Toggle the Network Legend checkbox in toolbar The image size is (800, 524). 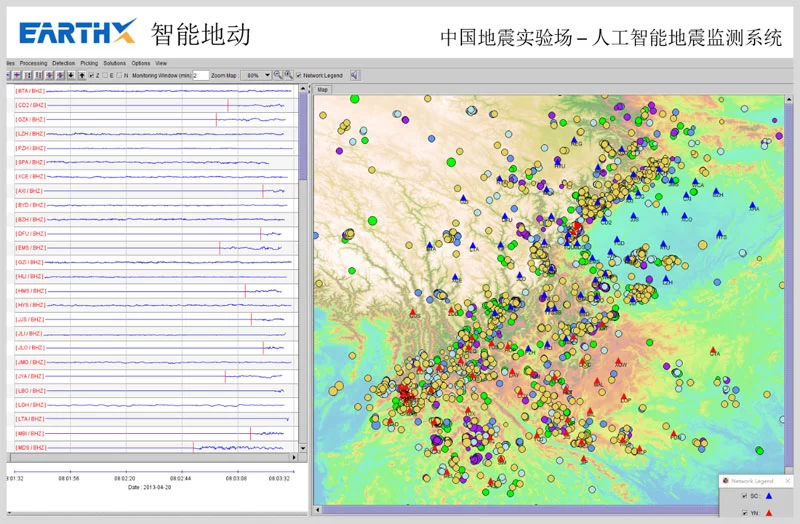click(x=299, y=75)
